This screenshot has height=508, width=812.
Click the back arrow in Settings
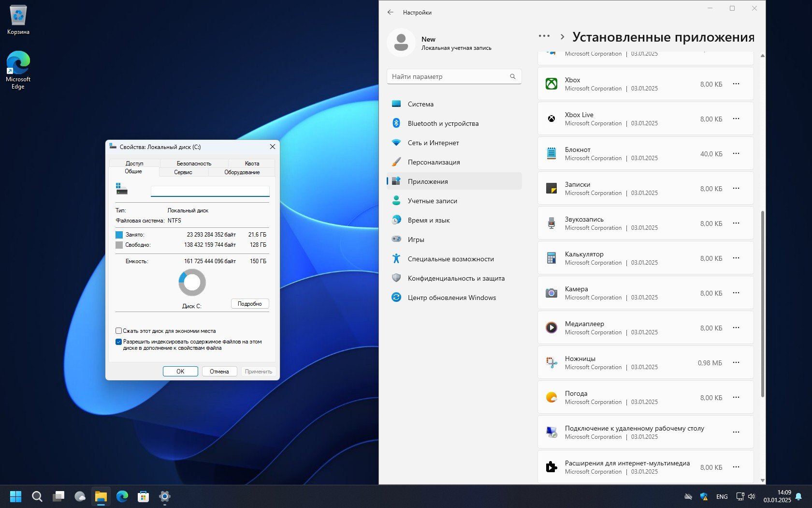coord(391,13)
